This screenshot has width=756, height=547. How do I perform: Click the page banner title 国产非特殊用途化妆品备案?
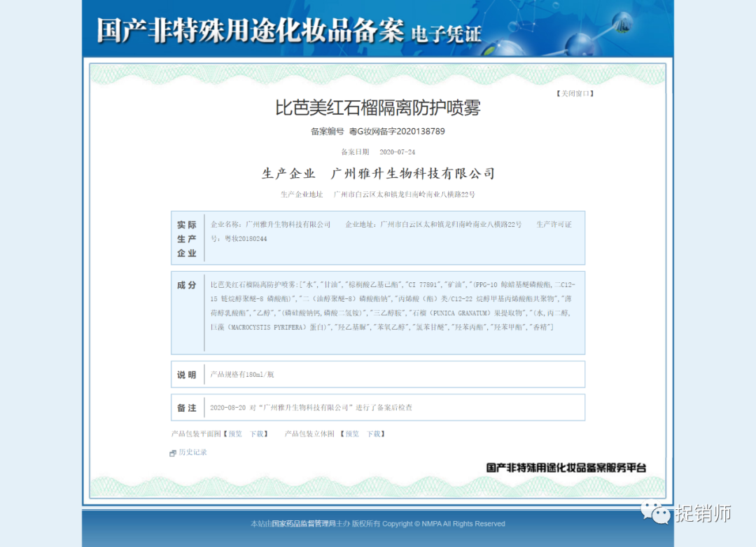click(250, 29)
